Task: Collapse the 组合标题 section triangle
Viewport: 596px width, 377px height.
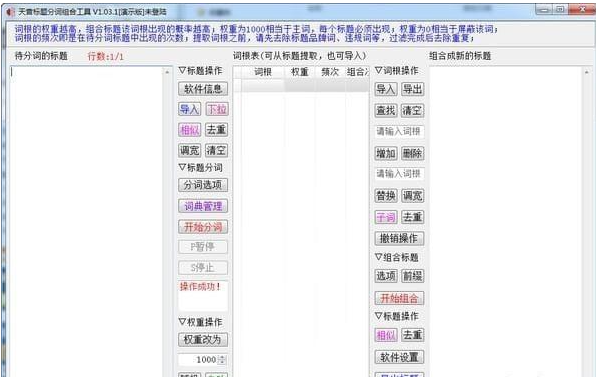Action: click(x=379, y=257)
